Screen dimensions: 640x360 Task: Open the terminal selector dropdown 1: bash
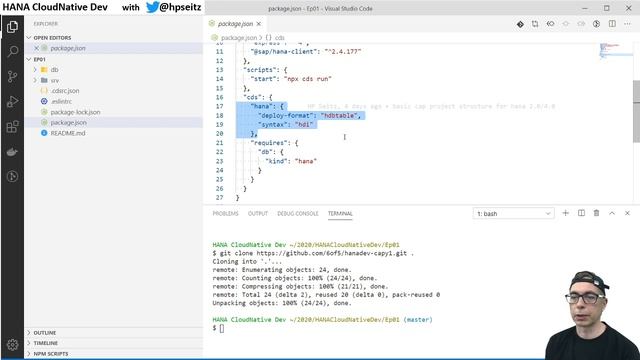513,213
